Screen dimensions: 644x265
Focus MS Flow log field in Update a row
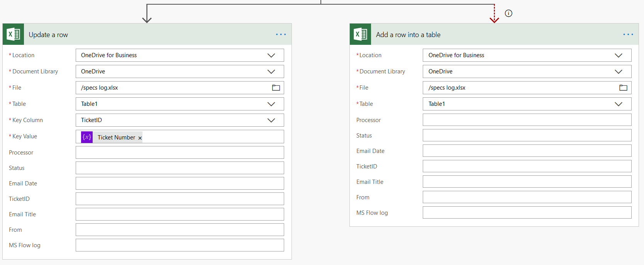tap(180, 245)
